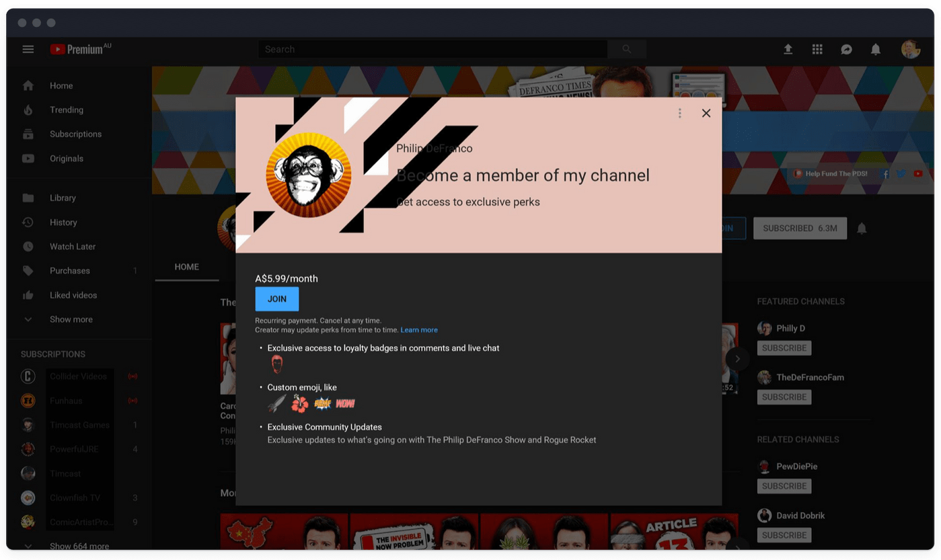The height and width of the screenshot is (560, 941).
Task: Subscribe to TheDeFrancoFam
Action: [x=784, y=397]
